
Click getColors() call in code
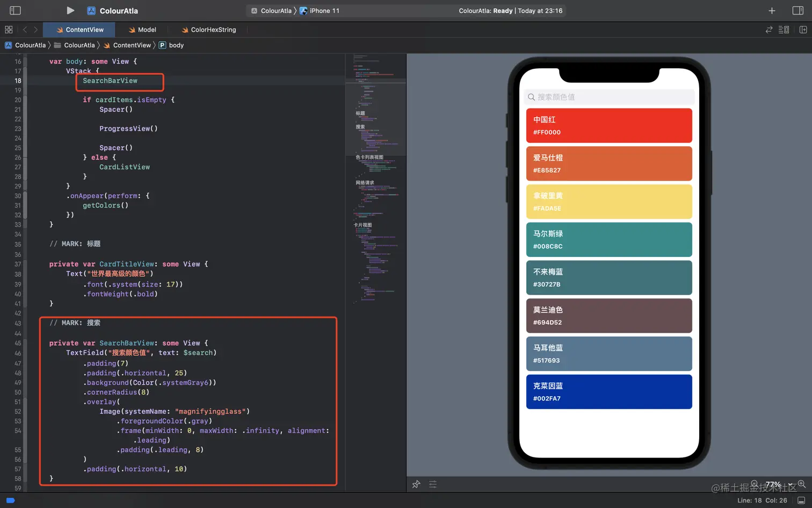[x=105, y=205]
